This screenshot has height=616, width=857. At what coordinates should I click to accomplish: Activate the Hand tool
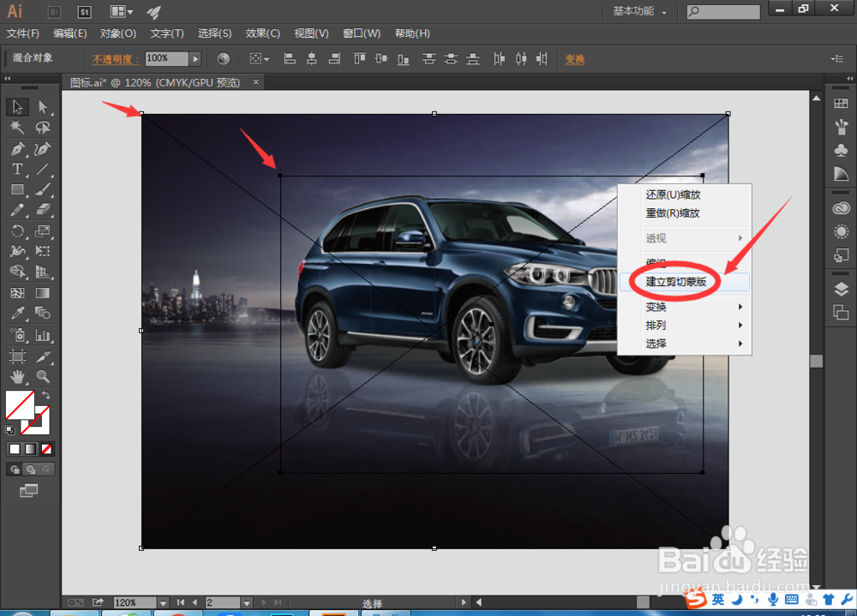tap(17, 377)
